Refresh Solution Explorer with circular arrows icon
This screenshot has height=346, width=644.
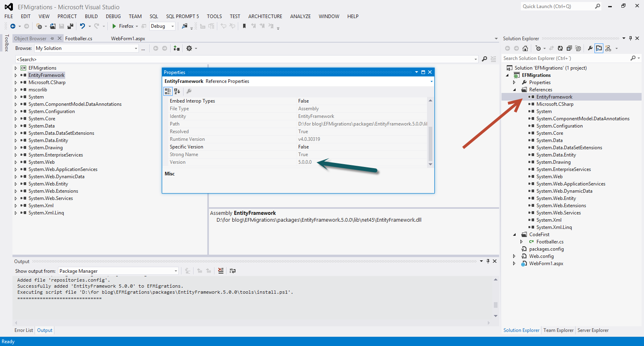tap(560, 48)
